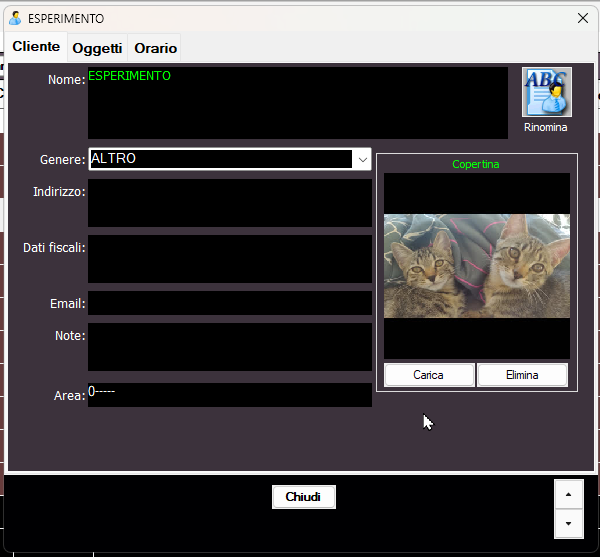Click the ESPERIMENTO window title text
The image size is (600, 557).
(66, 18)
